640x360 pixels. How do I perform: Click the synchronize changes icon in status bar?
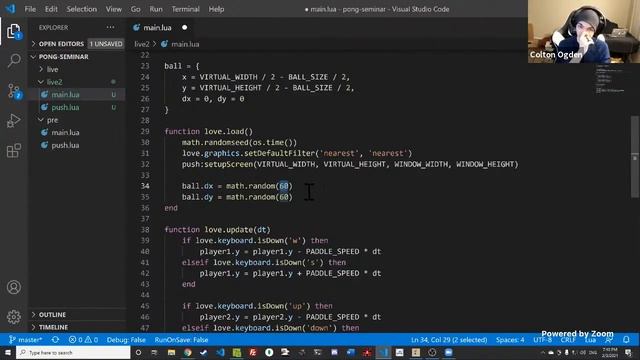pyautogui.click(x=55, y=340)
